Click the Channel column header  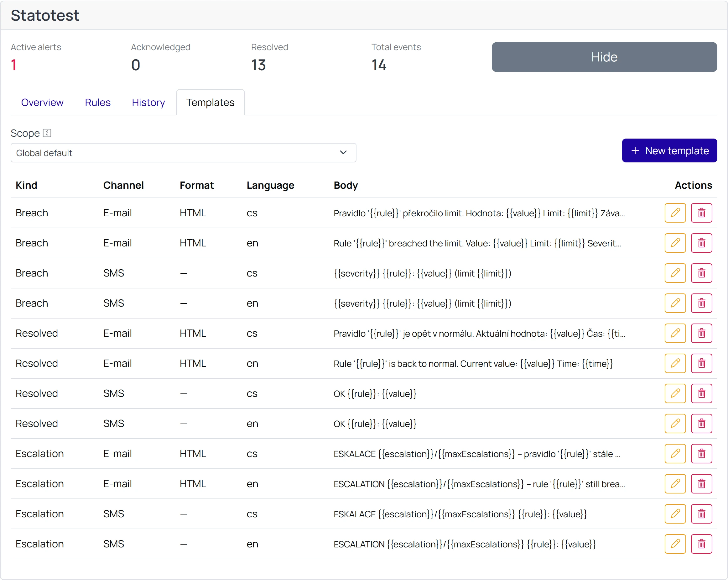pyautogui.click(x=123, y=185)
